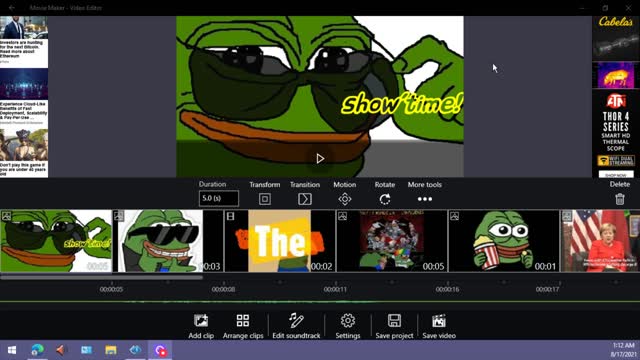Click the Duration 5.0 (s) field
Image resolution: width=640 pixels, height=360 pixels.
click(x=219, y=198)
